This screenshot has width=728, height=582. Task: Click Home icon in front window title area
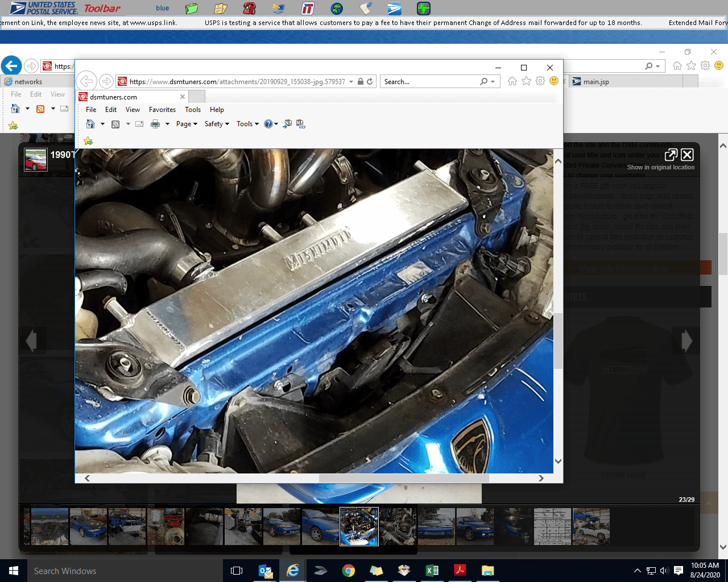coord(512,81)
